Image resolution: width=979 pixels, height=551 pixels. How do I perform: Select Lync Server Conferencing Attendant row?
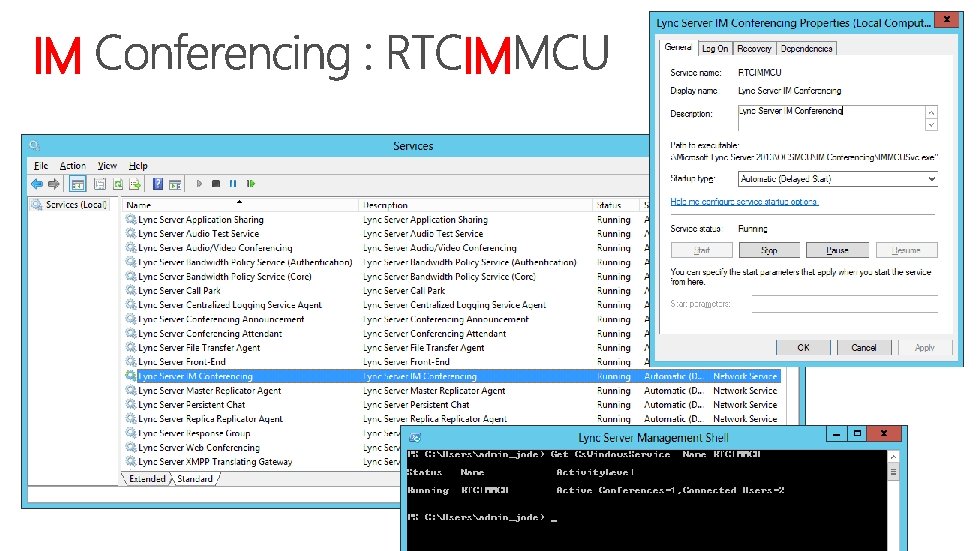coord(387,333)
